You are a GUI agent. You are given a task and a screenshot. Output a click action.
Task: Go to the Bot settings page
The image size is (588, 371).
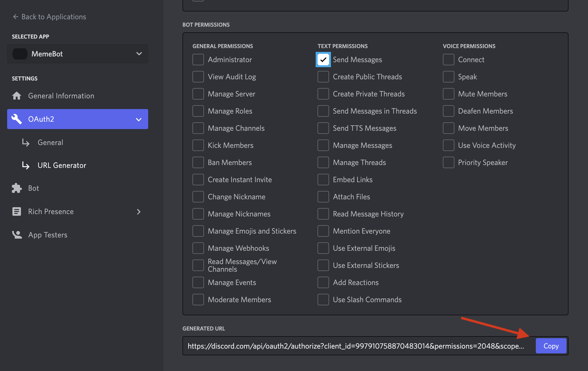(33, 188)
